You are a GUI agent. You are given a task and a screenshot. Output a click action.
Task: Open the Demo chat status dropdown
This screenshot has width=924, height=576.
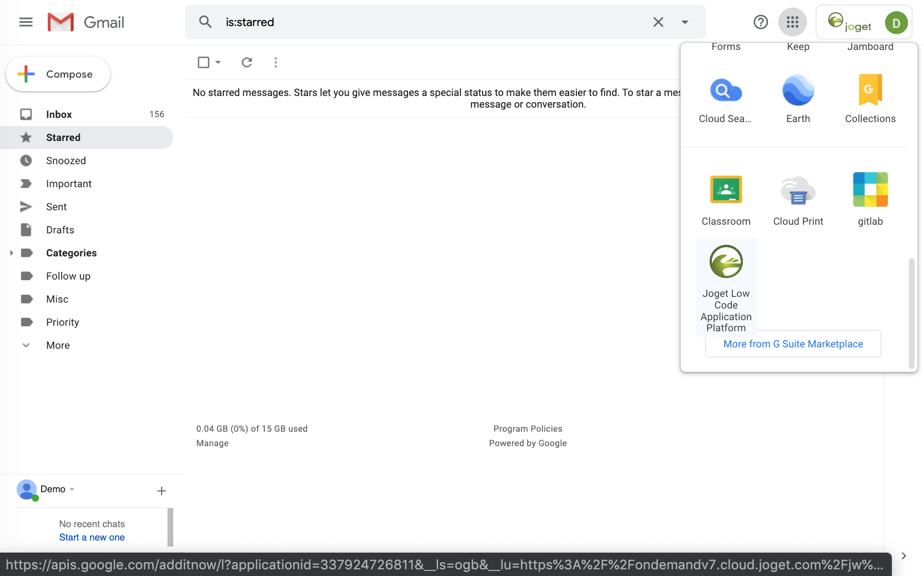tap(72, 489)
